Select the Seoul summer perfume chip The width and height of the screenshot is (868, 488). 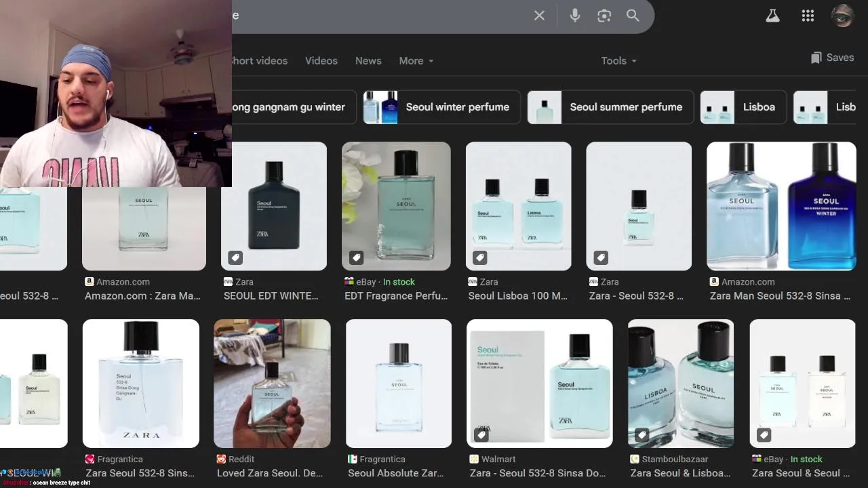tap(610, 107)
